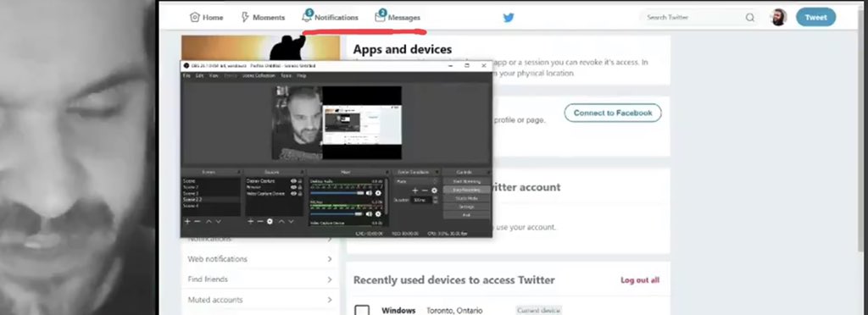Open the OBS Help menu
Screen dimensions: 868x315
pos(301,75)
